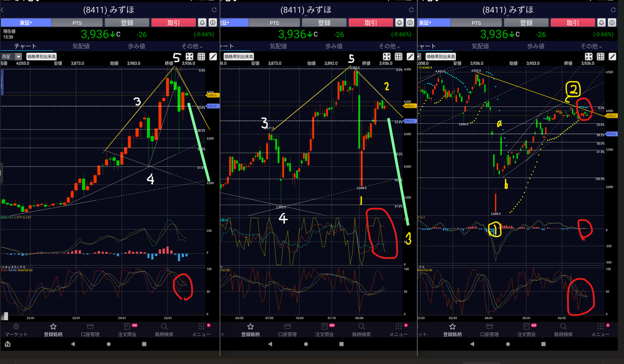Show stock info via middle panel's info icon
The width and height of the screenshot is (624, 364).
[409, 22]
